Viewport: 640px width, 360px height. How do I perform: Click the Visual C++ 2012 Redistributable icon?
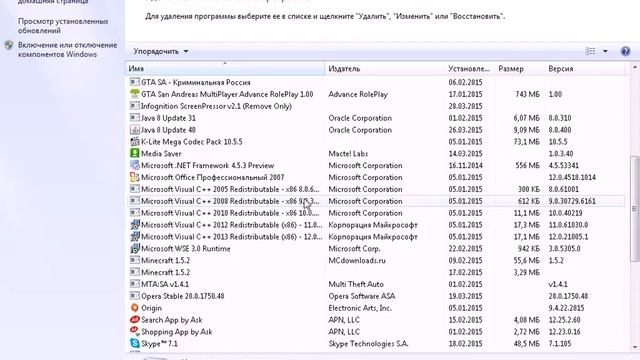click(x=135, y=224)
